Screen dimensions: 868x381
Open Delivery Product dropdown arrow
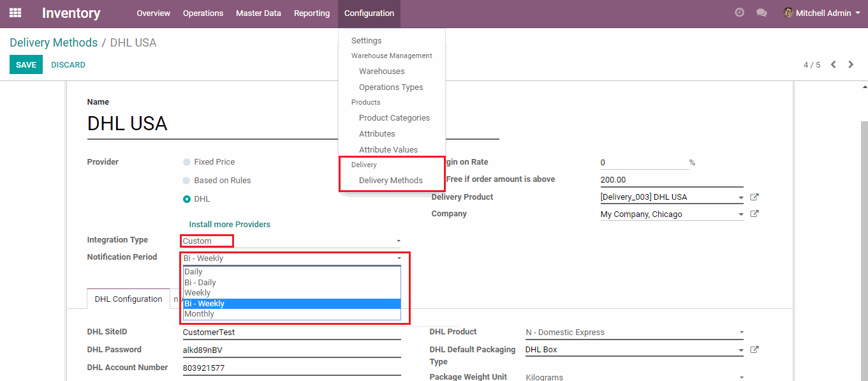click(x=741, y=198)
